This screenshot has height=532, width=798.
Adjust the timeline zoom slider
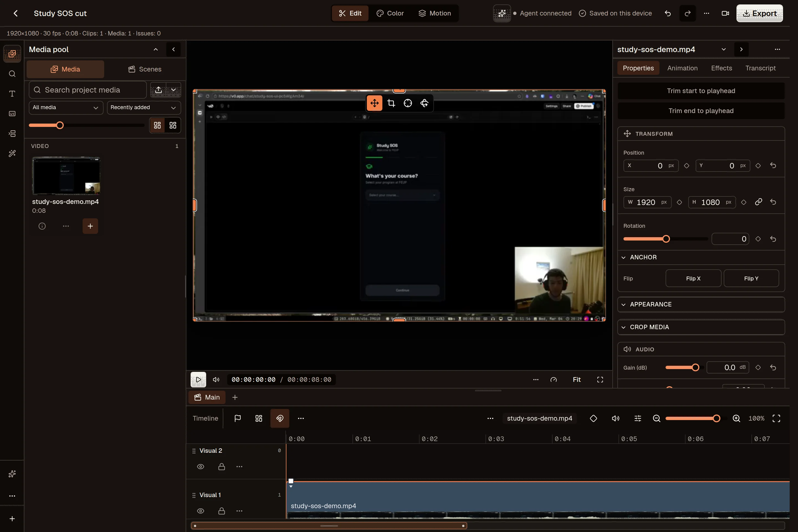(716, 418)
